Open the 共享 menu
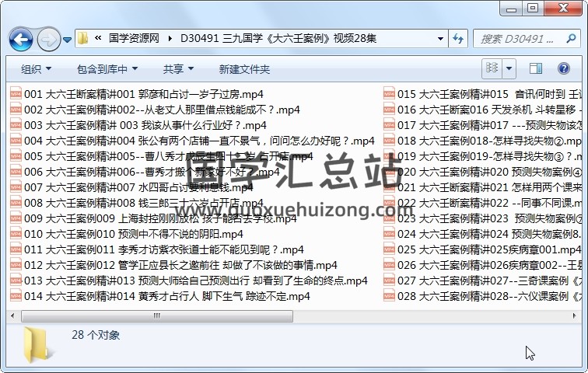Image resolution: width=588 pixels, height=373 pixels. [x=178, y=69]
